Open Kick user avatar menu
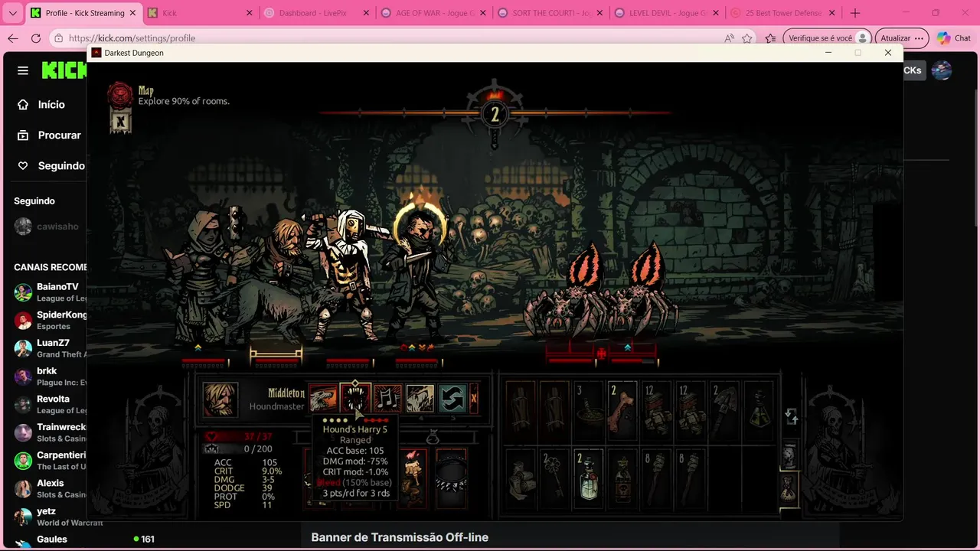 (x=942, y=70)
